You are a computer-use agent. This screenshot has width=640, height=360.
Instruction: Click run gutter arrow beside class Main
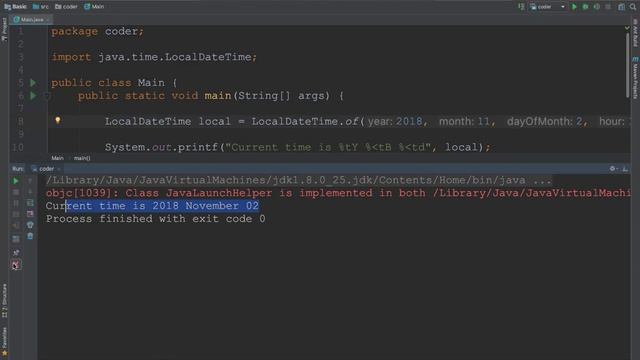(x=33, y=83)
